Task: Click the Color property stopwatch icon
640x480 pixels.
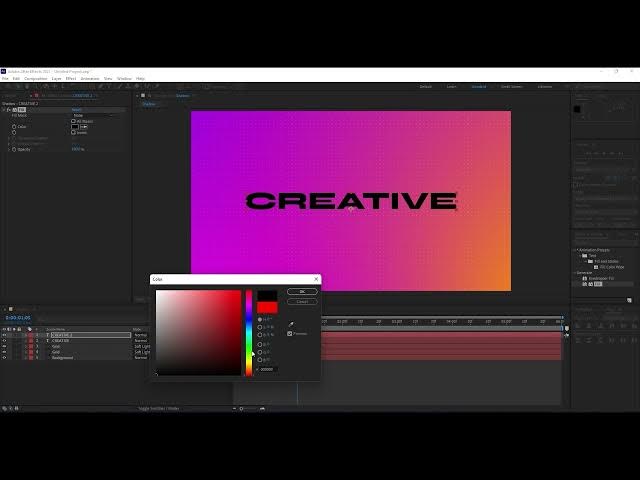Action: click(x=14, y=127)
